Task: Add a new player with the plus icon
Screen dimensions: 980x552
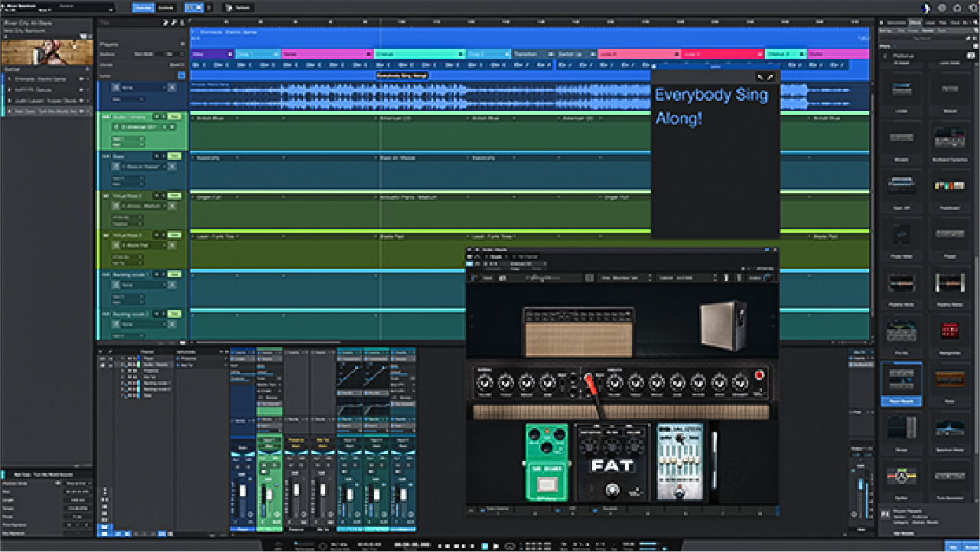Action: (182, 44)
